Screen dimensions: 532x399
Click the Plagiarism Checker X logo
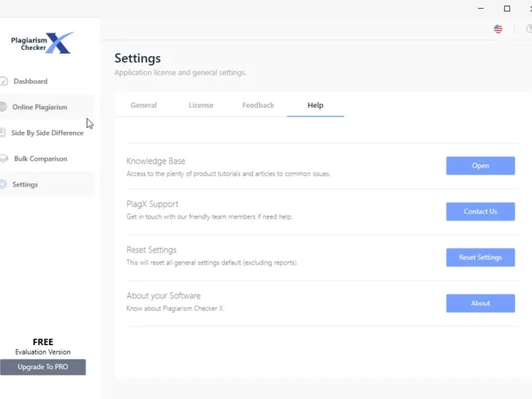click(x=43, y=43)
